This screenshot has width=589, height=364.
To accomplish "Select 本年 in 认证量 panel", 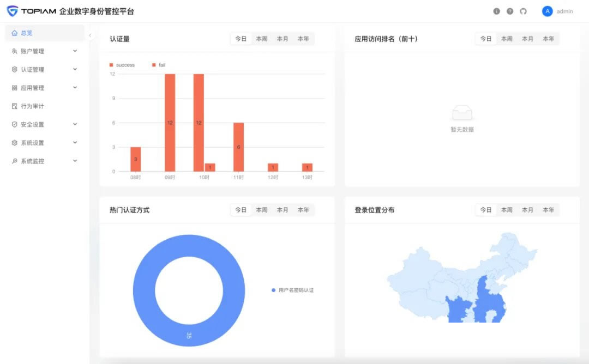I will [x=303, y=39].
